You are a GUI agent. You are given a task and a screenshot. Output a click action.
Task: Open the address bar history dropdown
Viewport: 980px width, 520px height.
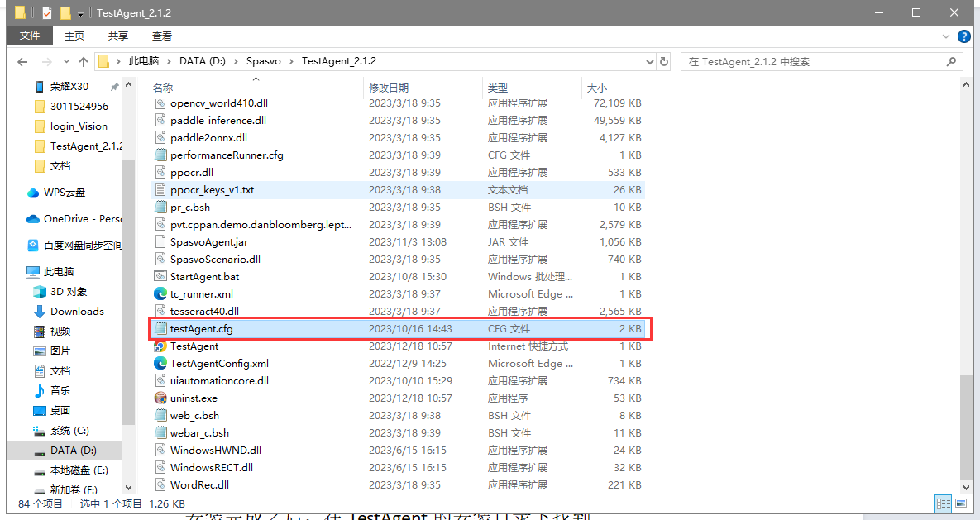coord(648,62)
